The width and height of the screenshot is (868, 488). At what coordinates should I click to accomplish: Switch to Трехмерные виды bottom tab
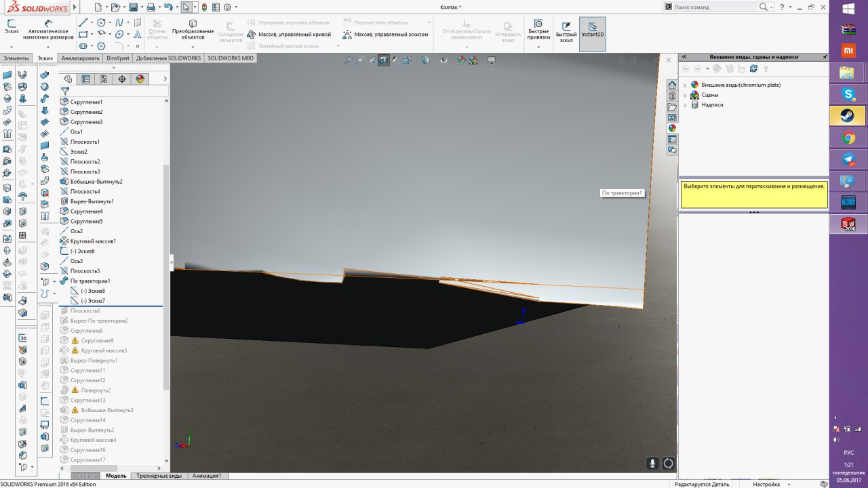(x=159, y=476)
